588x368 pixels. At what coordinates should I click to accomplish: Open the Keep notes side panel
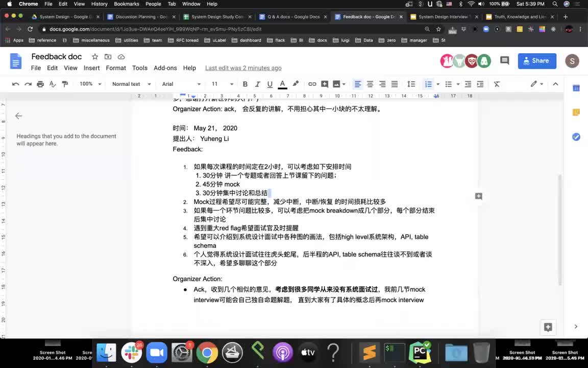coord(576,112)
